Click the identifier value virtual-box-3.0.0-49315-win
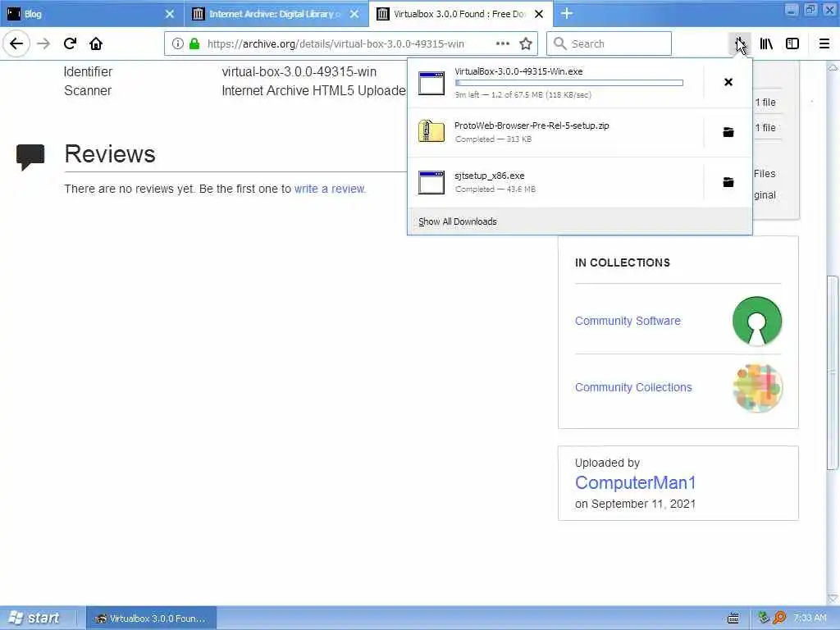The width and height of the screenshot is (840, 630). [x=299, y=71]
